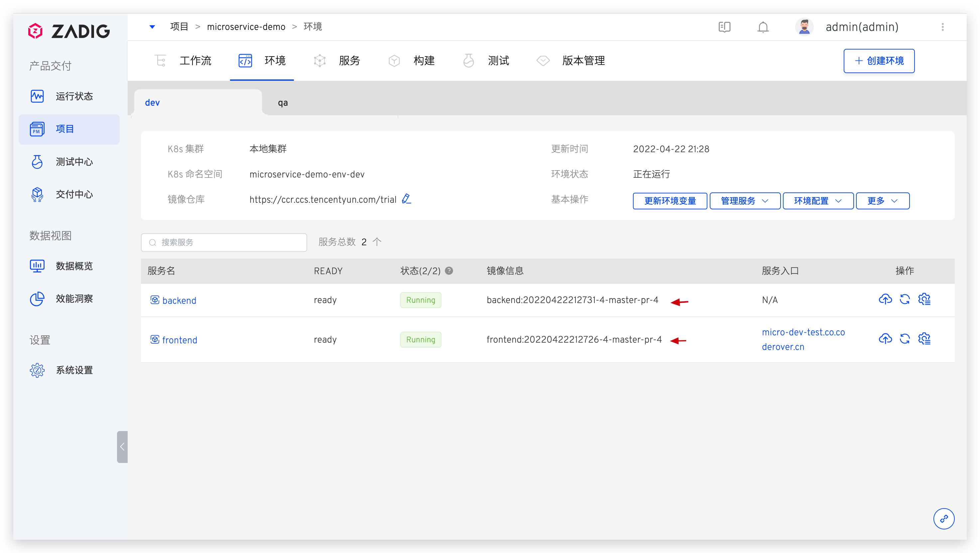Click the admin(admin) username
Viewport: 980px width, 553px height.
pos(862,27)
